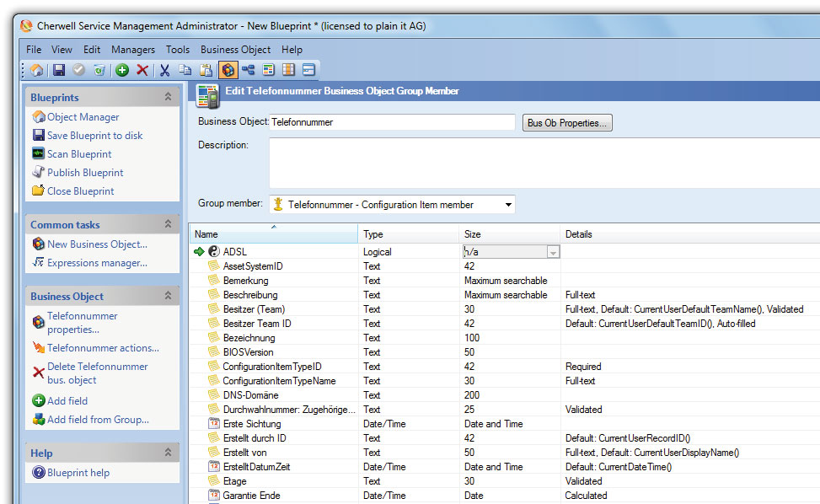The image size is (820, 504).
Task: Click the Expressions manager formula icon
Action: 39,262
